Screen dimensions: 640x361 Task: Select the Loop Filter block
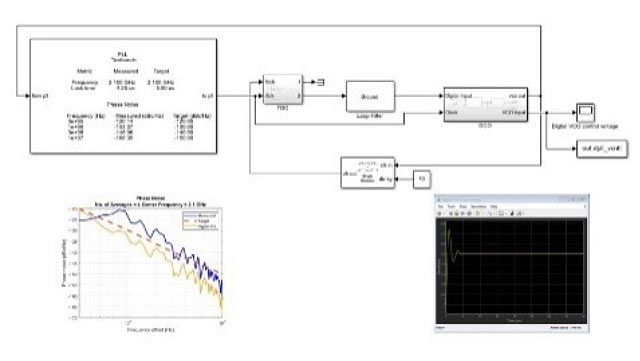(370, 96)
